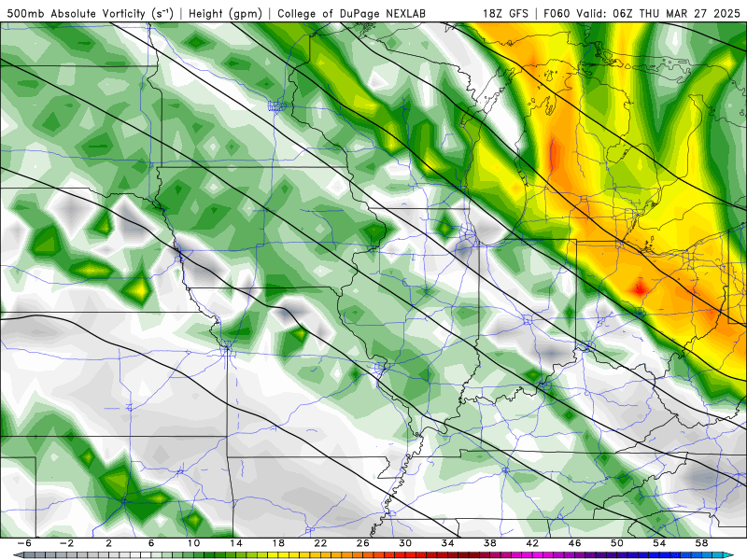Click the legend value '6'

[151, 543]
